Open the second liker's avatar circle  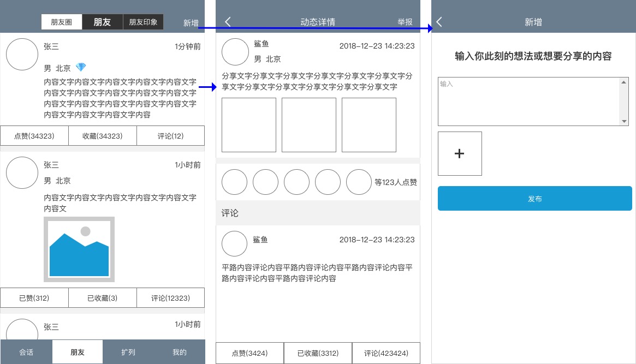266,182
